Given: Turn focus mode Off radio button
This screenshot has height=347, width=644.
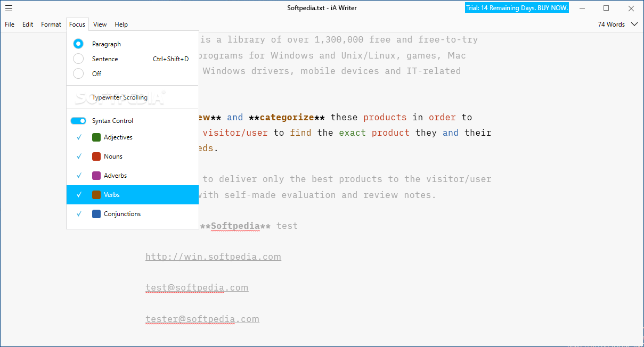Looking at the screenshot, I should pyautogui.click(x=78, y=73).
